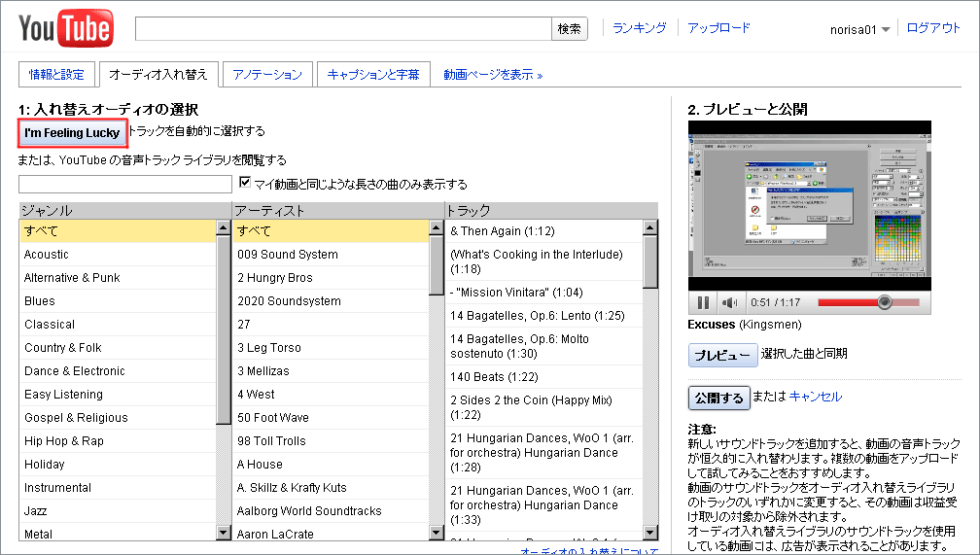Select the Country & Folk genre
Viewport: 980px width, 555px height.
coord(118,348)
